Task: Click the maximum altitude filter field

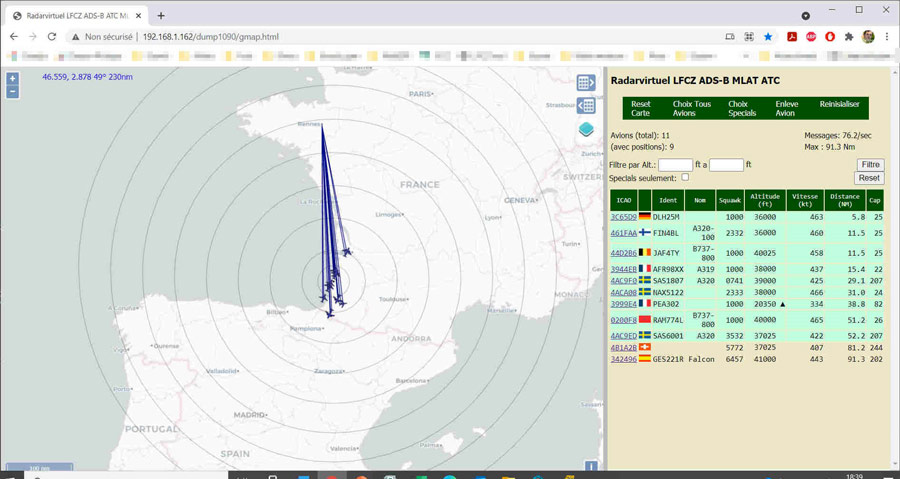Action: coord(727,165)
